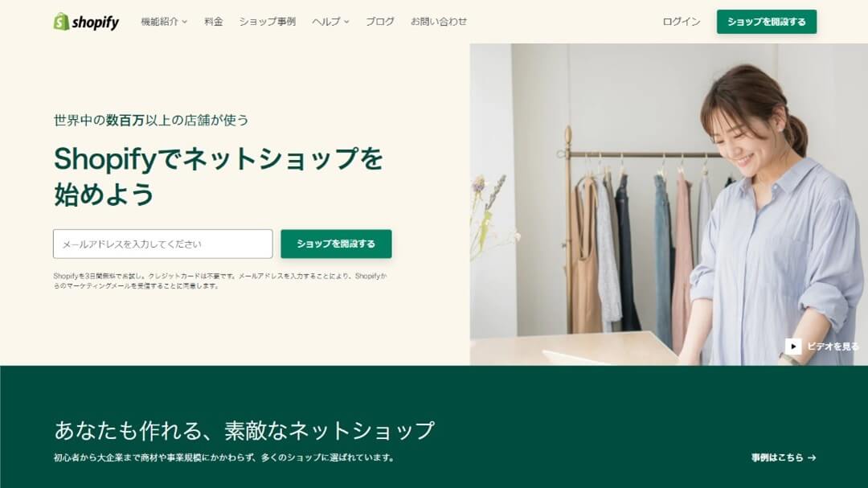This screenshot has height=488, width=868.
Task: Click the 機能紹介 menu label
Action: (x=159, y=22)
